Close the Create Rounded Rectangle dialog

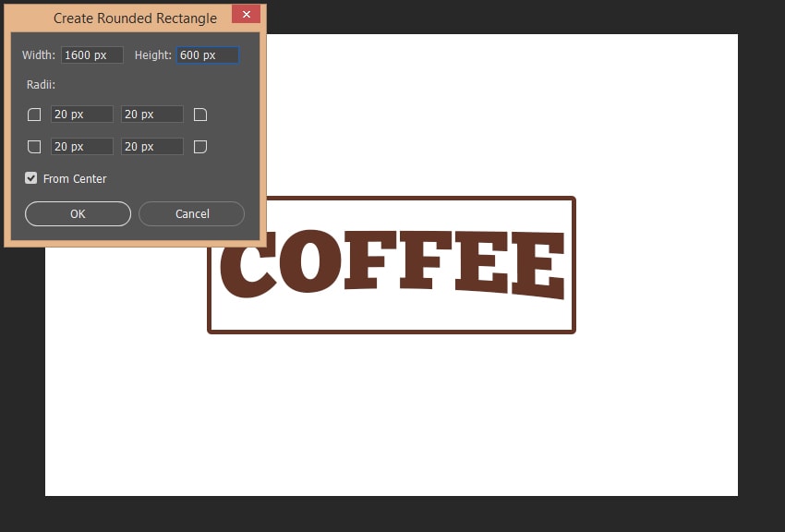click(246, 14)
